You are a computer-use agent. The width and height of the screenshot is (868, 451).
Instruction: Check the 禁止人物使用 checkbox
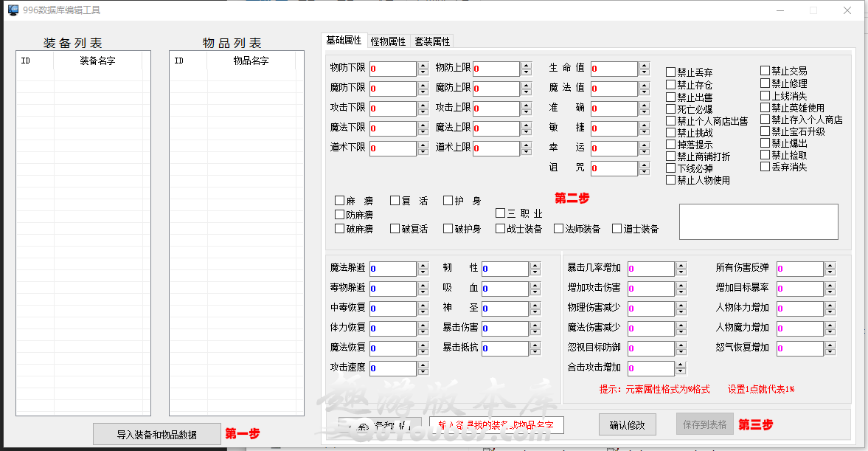click(670, 179)
